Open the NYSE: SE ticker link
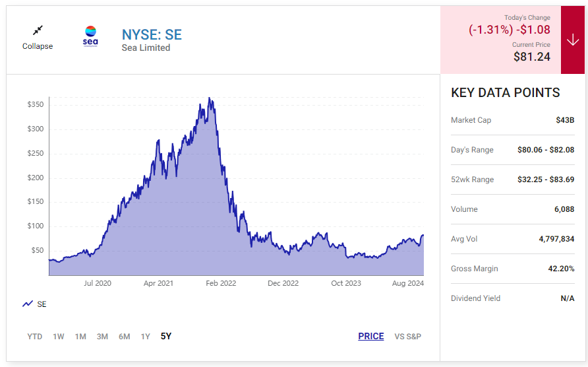 (x=152, y=34)
